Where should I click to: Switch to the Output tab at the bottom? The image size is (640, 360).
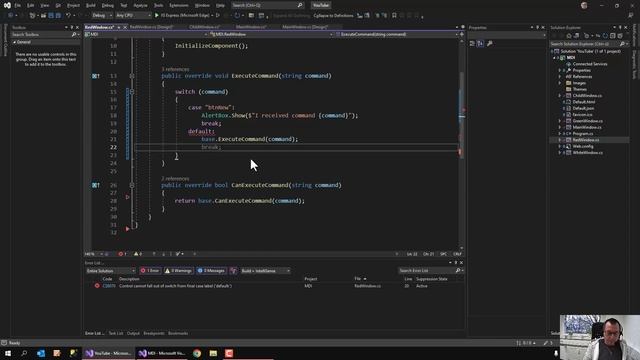(133, 333)
